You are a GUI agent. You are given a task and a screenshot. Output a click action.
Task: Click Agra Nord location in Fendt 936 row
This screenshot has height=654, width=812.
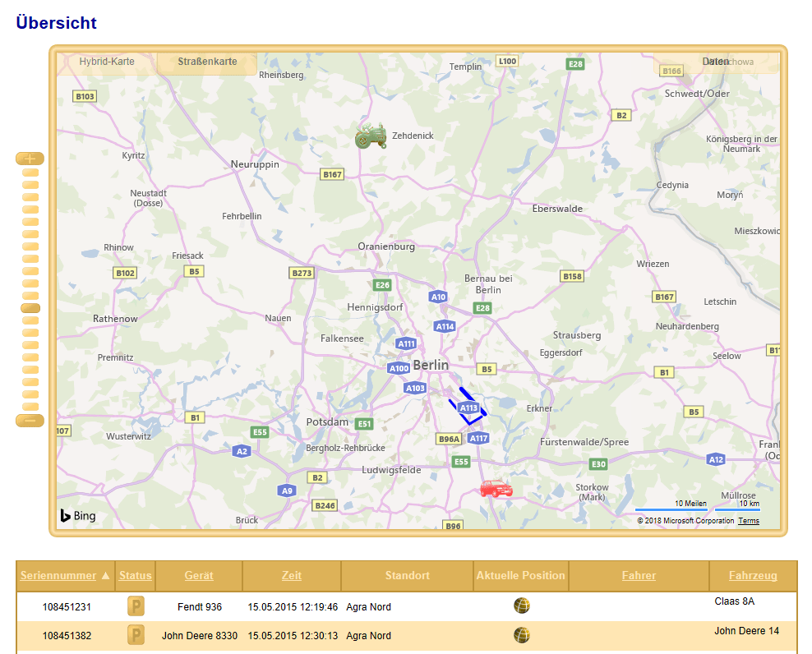pos(369,607)
